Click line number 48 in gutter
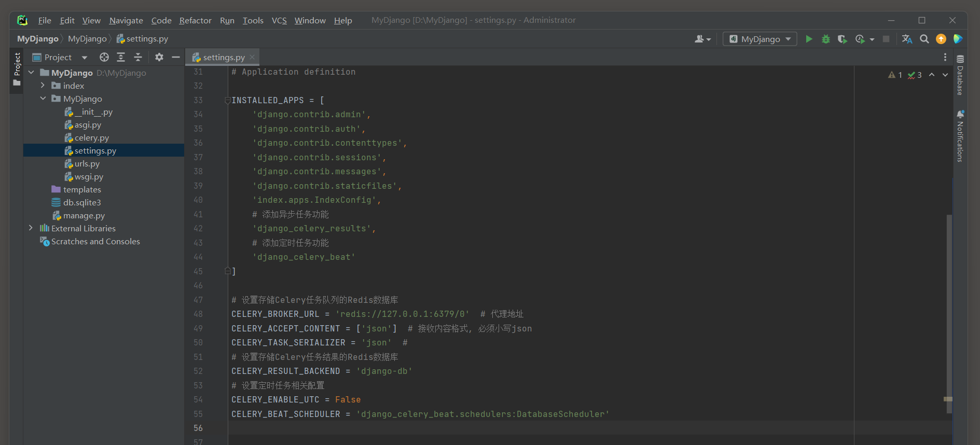 pos(198,314)
